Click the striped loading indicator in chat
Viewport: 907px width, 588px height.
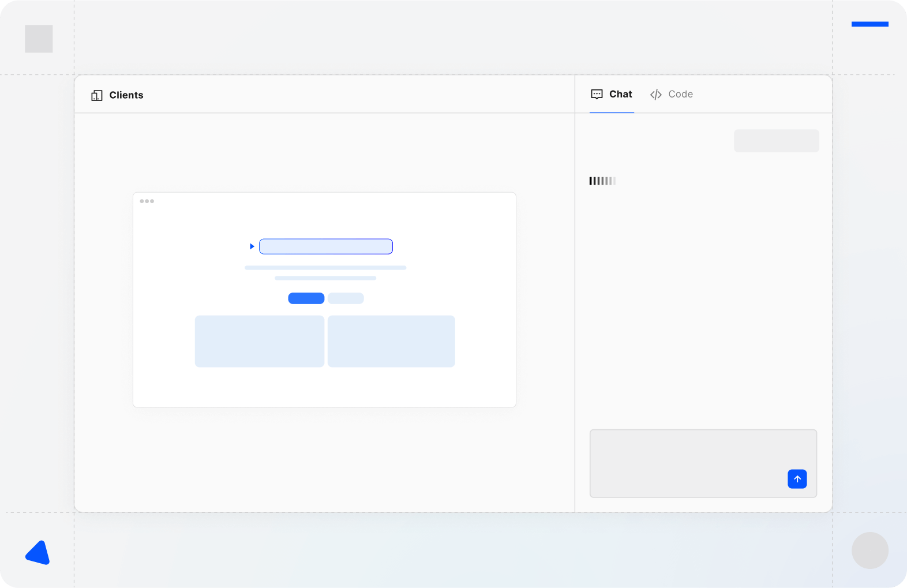(x=602, y=181)
